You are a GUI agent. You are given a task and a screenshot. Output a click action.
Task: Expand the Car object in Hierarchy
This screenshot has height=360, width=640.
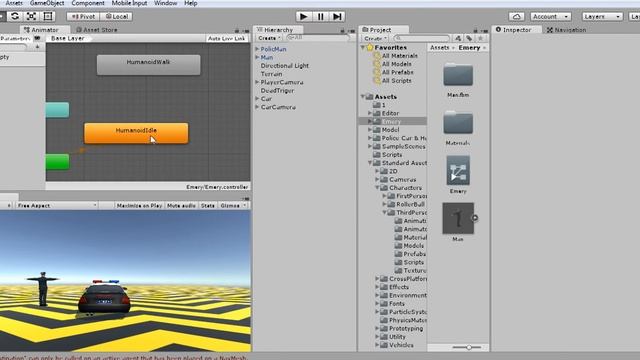click(x=257, y=99)
